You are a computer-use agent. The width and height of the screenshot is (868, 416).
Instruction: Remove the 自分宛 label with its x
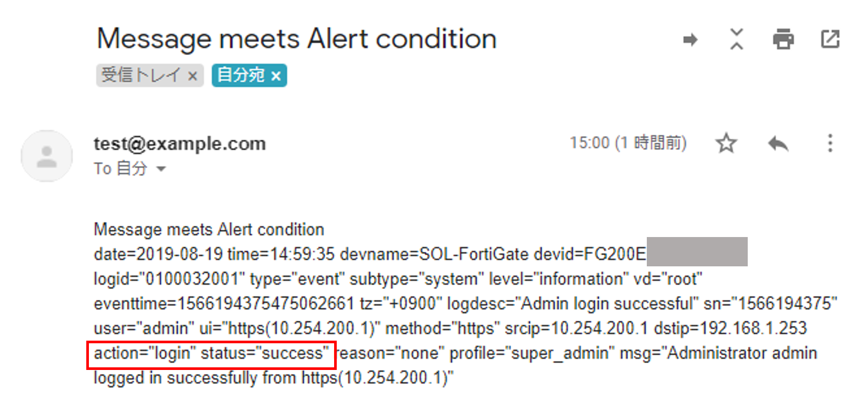pyautogui.click(x=276, y=76)
